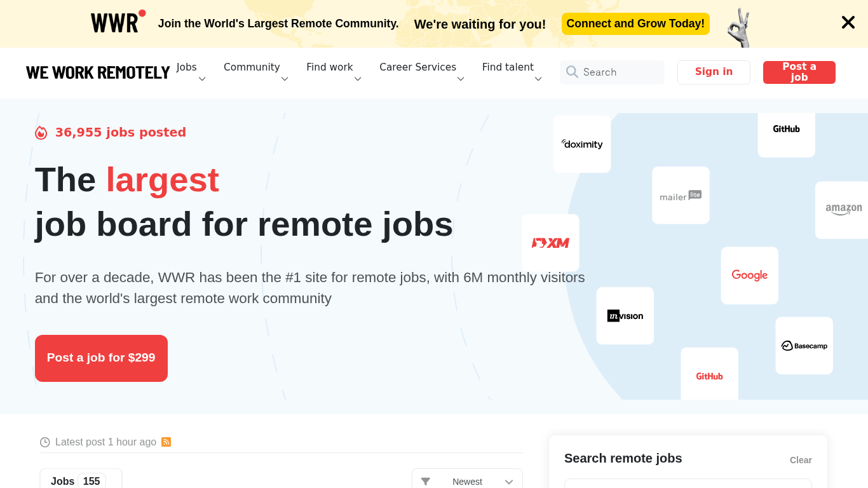Click the Basecamp company logo tile

pos(804,346)
